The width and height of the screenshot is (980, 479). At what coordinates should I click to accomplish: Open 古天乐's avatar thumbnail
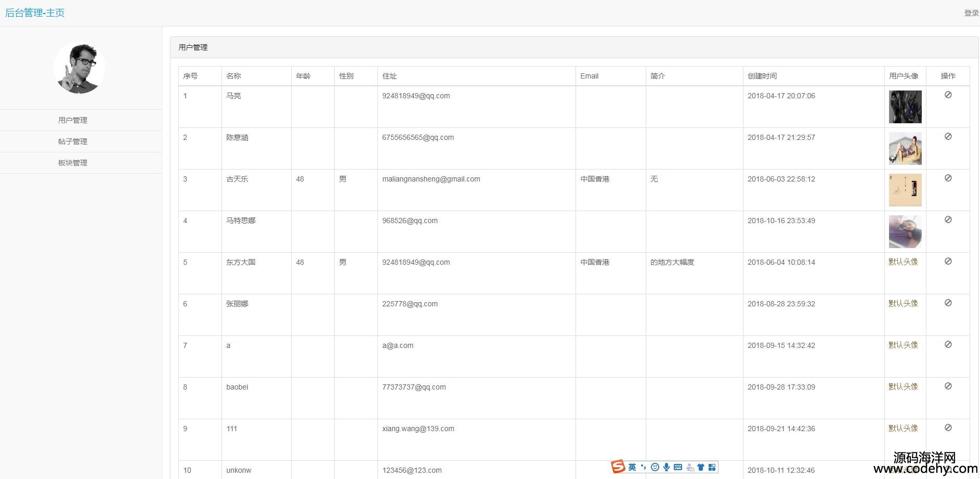[x=905, y=190]
